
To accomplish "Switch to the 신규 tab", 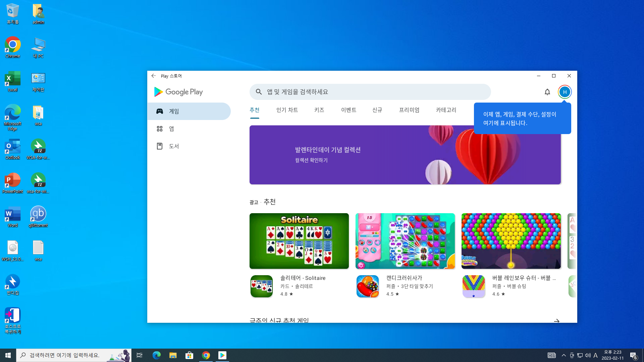I will pos(377,110).
